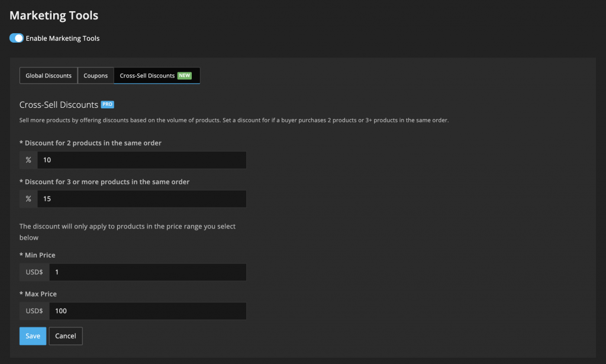Click the Enable Marketing Tools label text
606x364 pixels.
[63, 38]
